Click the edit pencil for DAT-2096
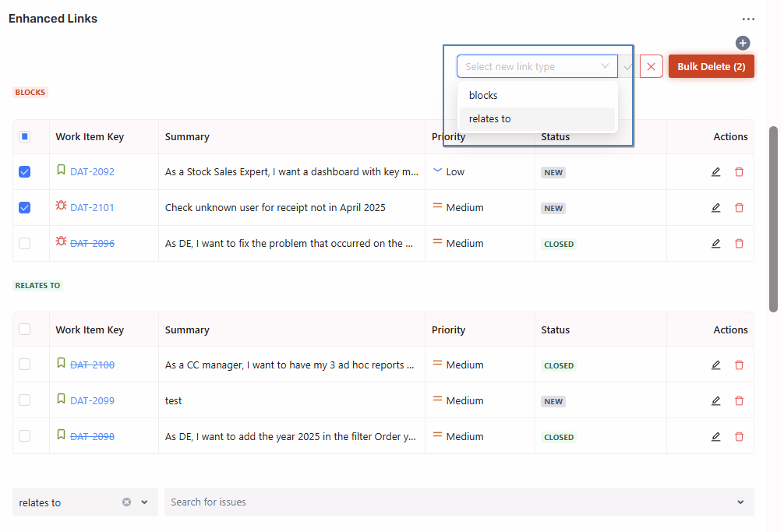The width and height of the screenshot is (784, 532). [715, 244]
